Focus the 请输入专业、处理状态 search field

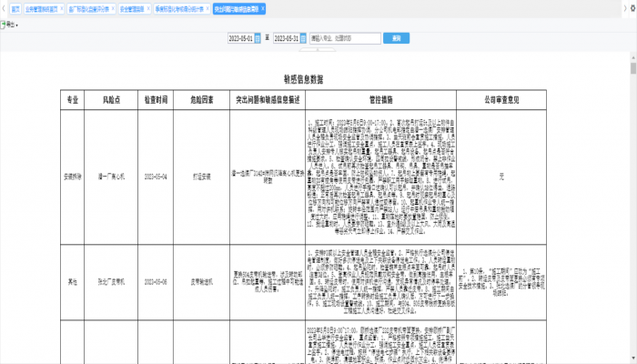click(x=343, y=39)
